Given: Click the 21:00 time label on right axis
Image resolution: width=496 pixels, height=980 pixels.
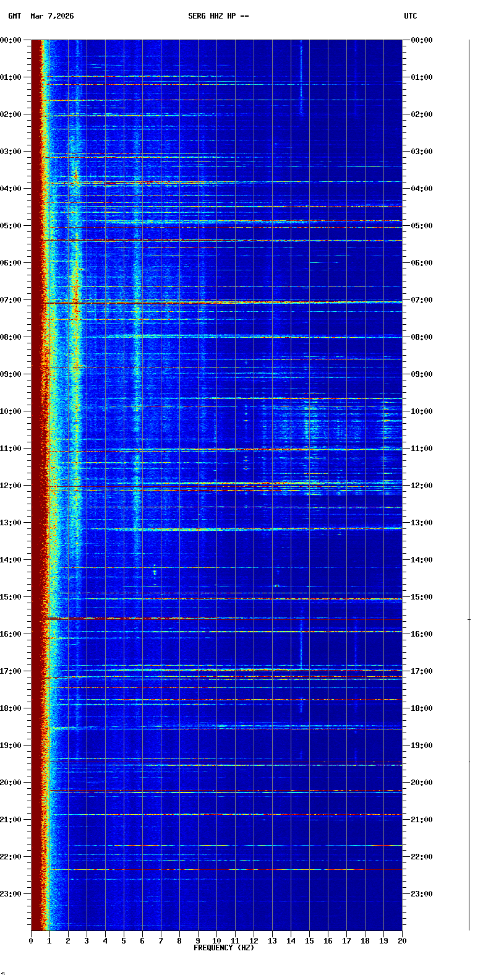Looking at the screenshot, I should (x=422, y=820).
